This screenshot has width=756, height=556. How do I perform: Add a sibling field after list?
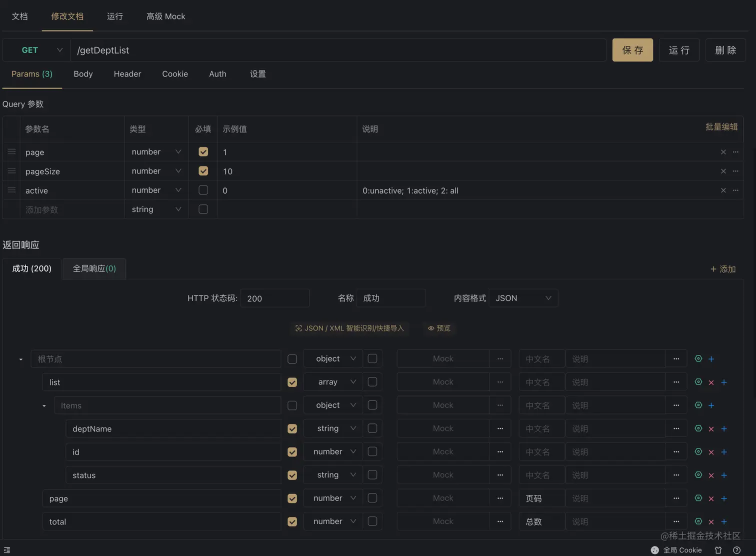724,382
